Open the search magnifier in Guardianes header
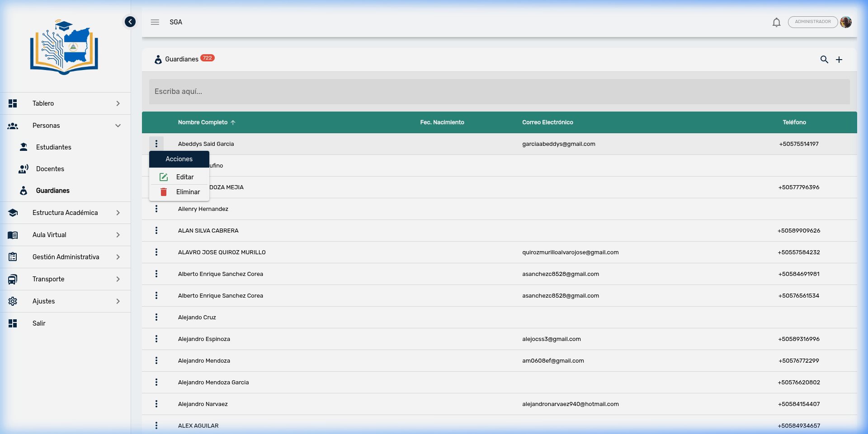This screenshot has width=868, height=434. [824, 60]
